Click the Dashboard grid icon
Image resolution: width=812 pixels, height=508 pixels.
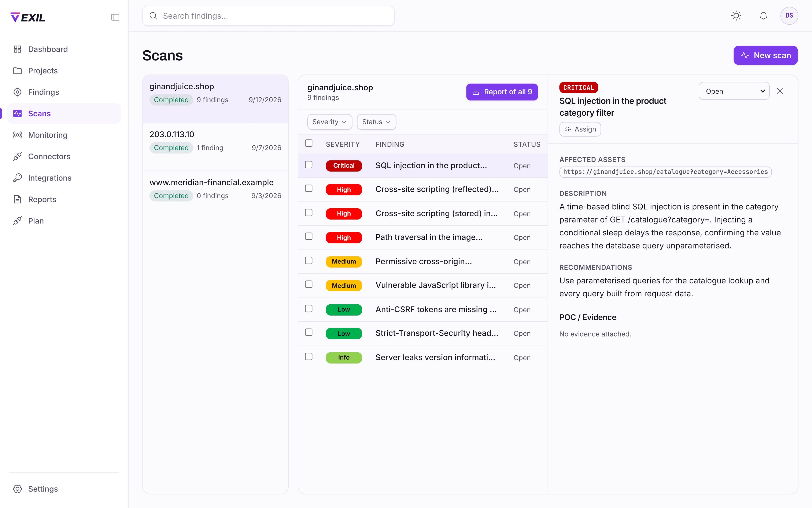[18, 49]
